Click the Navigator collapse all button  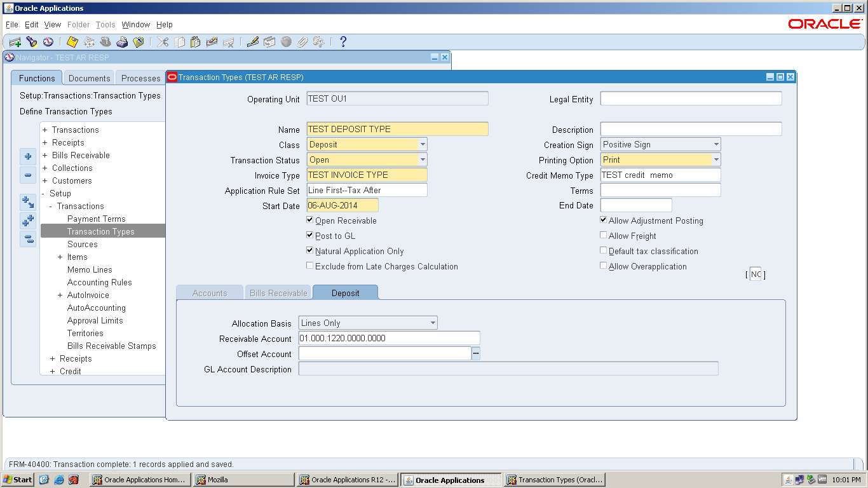(28, 239)
